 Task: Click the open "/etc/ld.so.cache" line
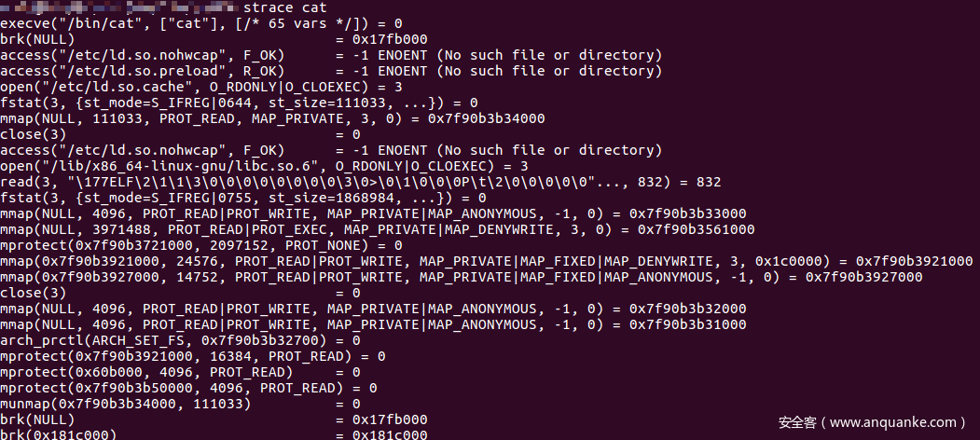(201, 86)
